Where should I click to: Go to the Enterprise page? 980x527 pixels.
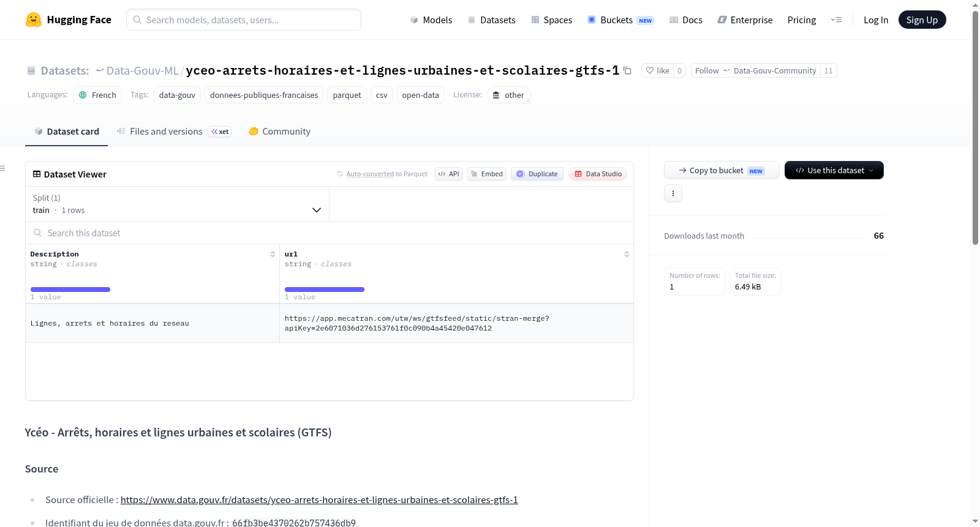(745, 20)
